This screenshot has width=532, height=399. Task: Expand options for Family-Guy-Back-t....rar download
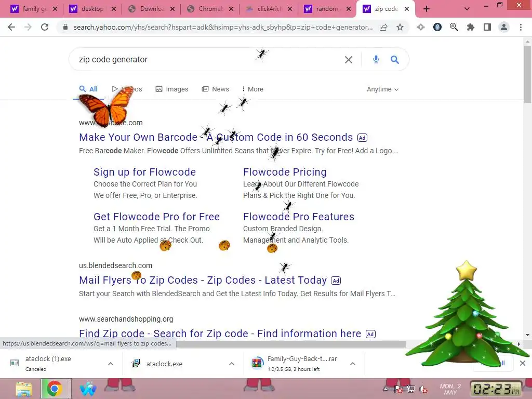(353, 364)
